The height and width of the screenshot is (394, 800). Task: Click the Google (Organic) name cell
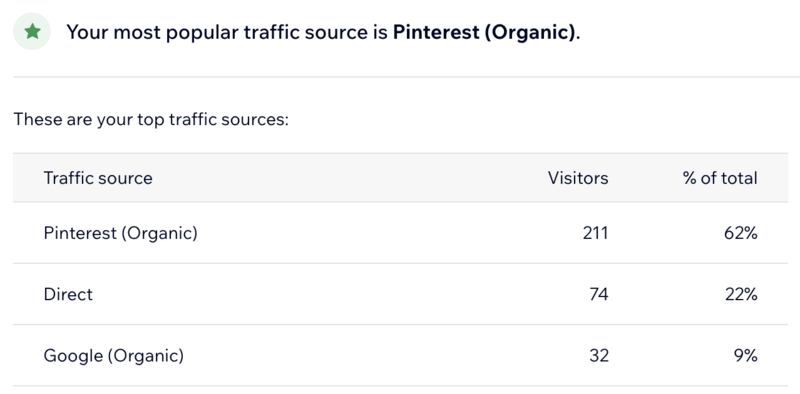(x=114, y=356)
